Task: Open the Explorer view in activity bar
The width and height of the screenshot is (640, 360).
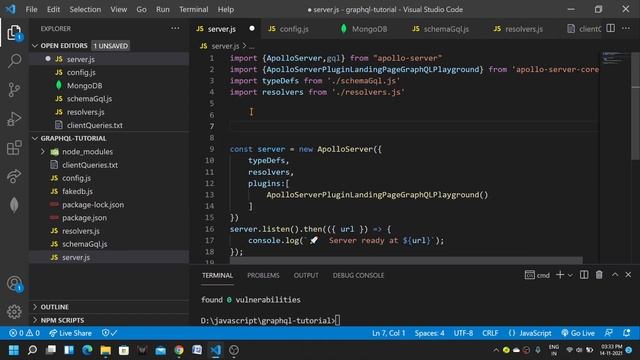Action: click(14, 32)
